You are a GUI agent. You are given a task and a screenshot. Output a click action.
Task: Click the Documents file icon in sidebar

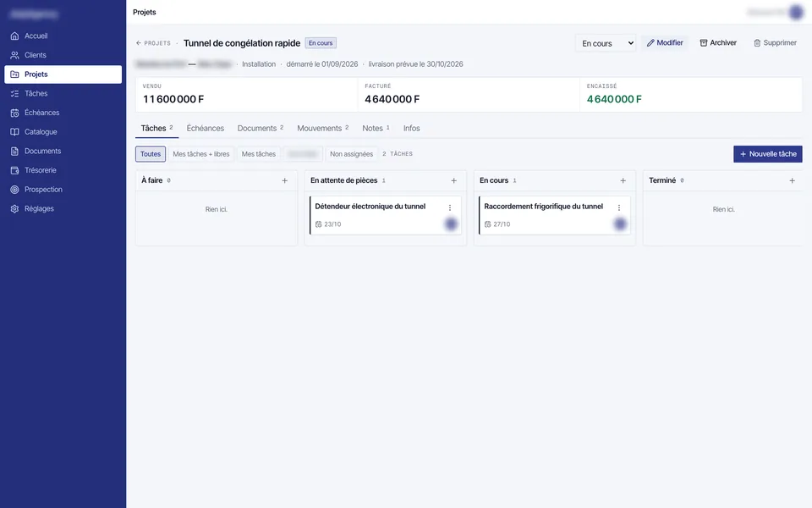pos(14,151)
